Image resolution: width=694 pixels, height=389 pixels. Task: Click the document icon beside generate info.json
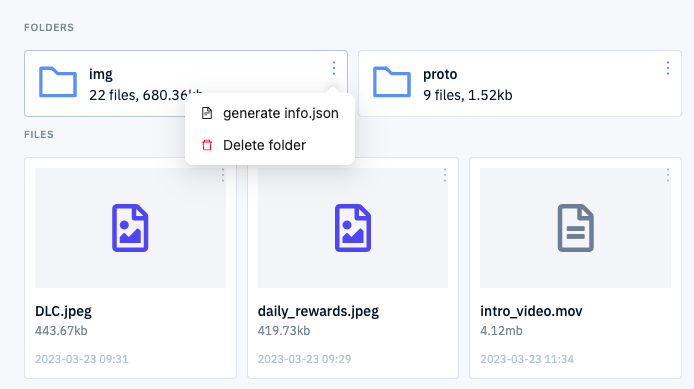click(207, 113)
